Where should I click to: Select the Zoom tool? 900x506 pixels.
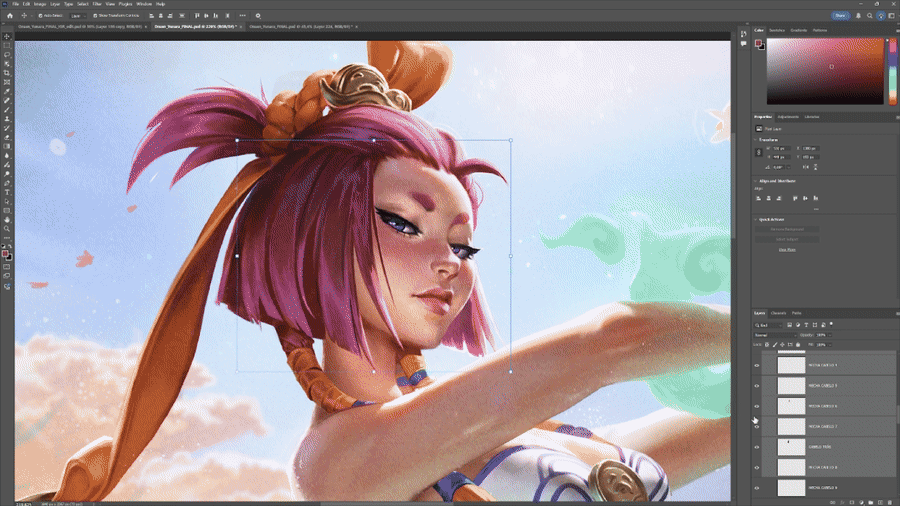(x=7, y=229)
